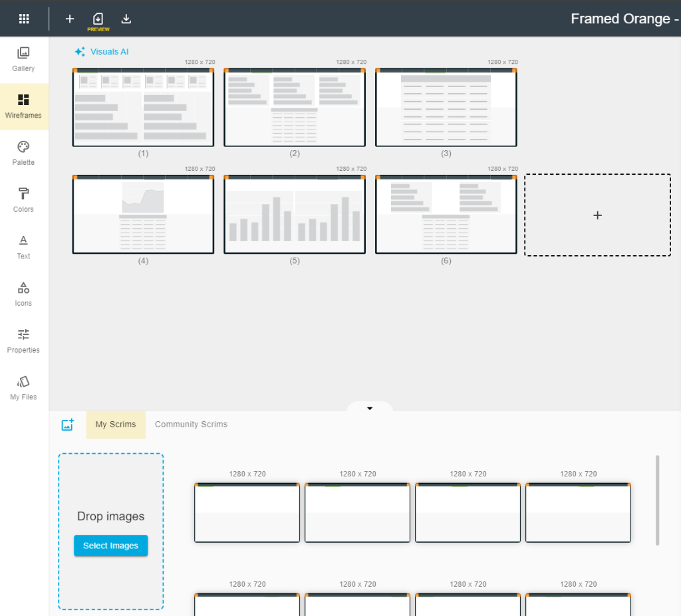Click the plus icon in top toolbar
The width and height of the screenshot is (681, 616).
69,19
